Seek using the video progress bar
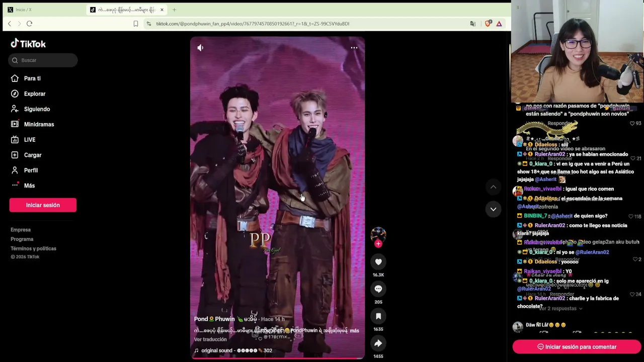644x362 pixels. (277, 358)
